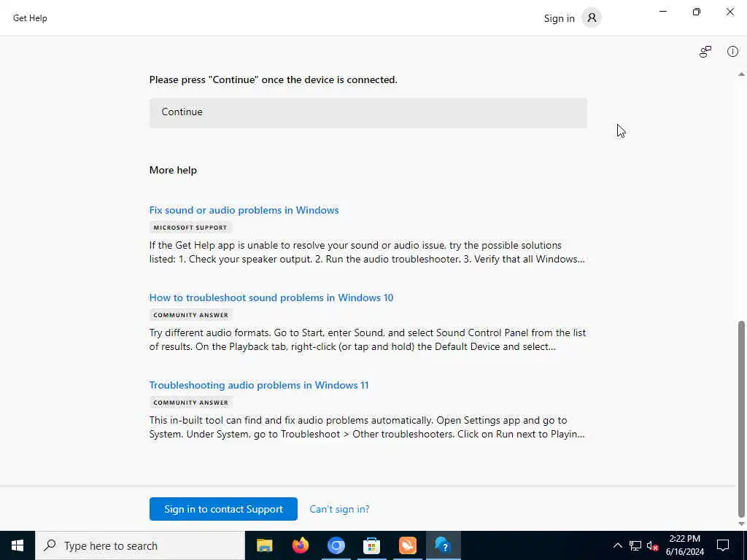Open Fix sound or audio problems link

pos(244,210)
